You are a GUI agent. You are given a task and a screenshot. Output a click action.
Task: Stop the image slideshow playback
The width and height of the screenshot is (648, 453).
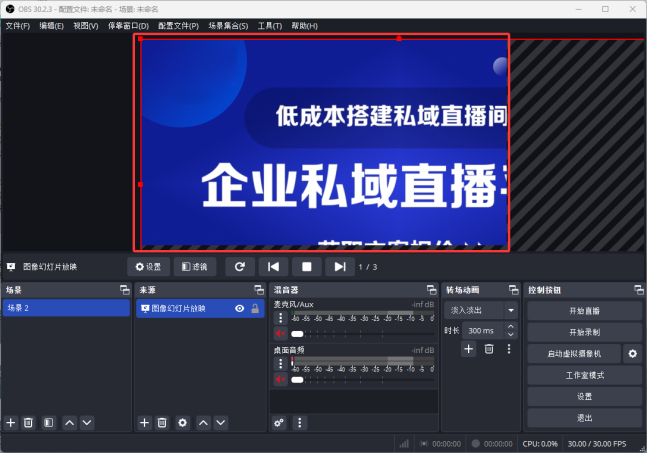click(307, 267)
